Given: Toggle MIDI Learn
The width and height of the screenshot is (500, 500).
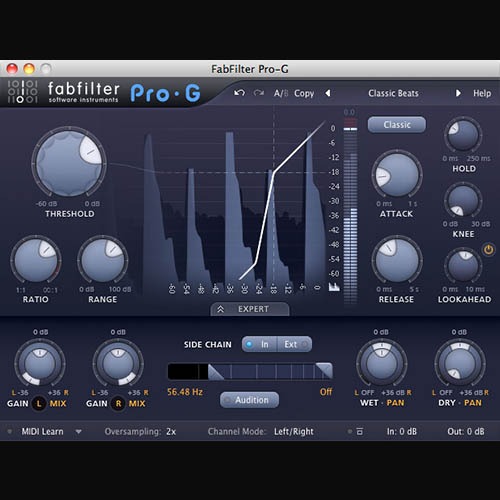Looking at the screenshot, I should 42,432.
